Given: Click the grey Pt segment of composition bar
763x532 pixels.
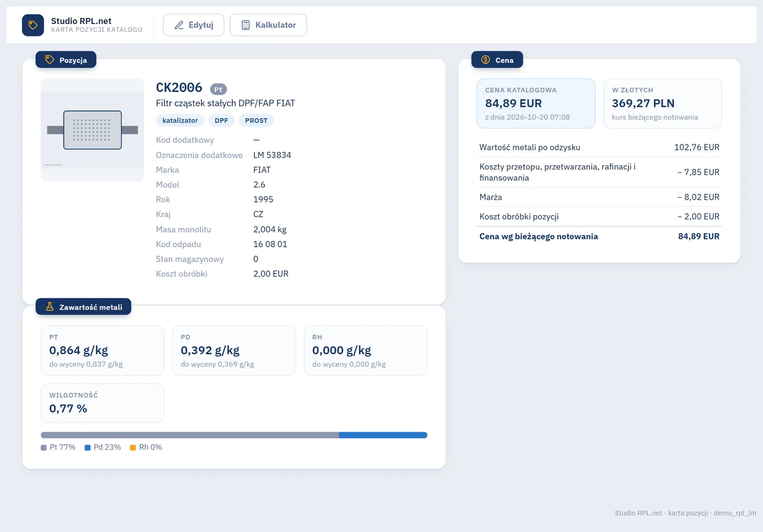Looking at the screenshot, I should (x=190, y=435).
